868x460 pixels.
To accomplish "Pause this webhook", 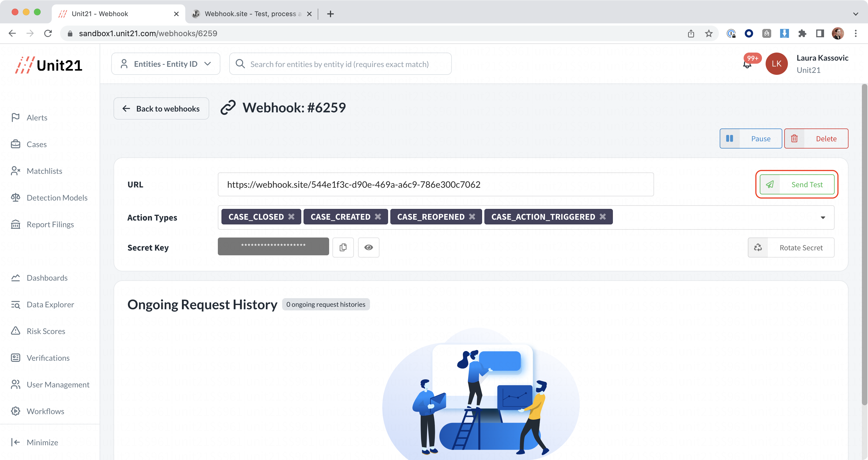I will [751, 139].
